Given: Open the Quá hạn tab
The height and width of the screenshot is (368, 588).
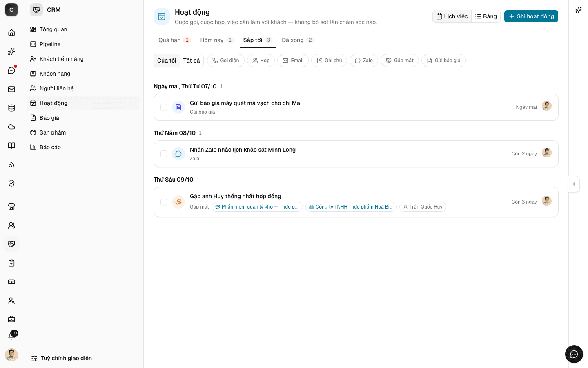Looking at the screenshot, I should [x=174, y=40].
